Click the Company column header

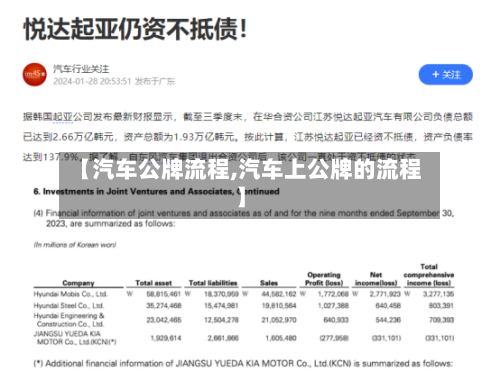coord(78,283)
